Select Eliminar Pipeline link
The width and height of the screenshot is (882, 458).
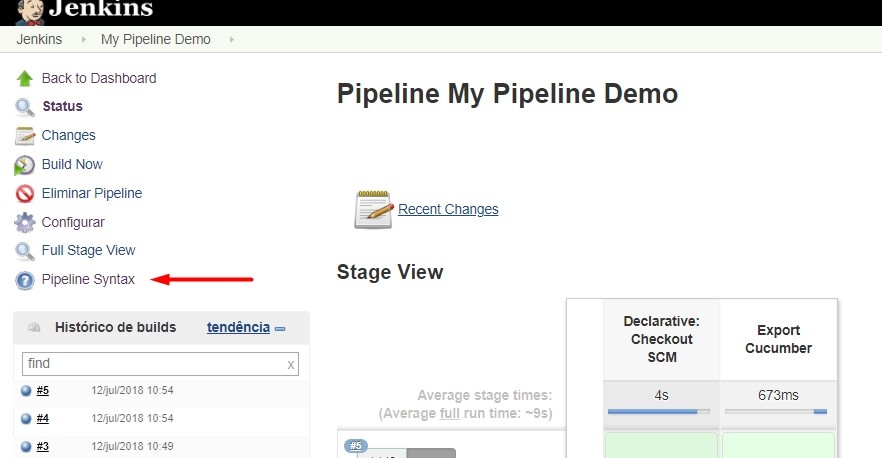tap(92, 193)
